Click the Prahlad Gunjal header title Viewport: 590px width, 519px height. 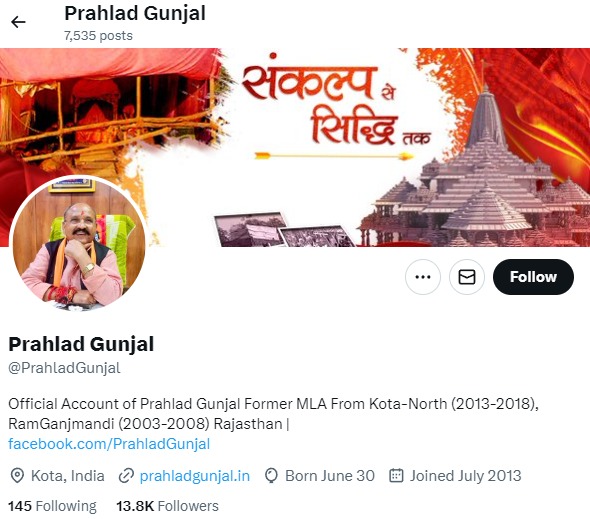click(135, 14)
